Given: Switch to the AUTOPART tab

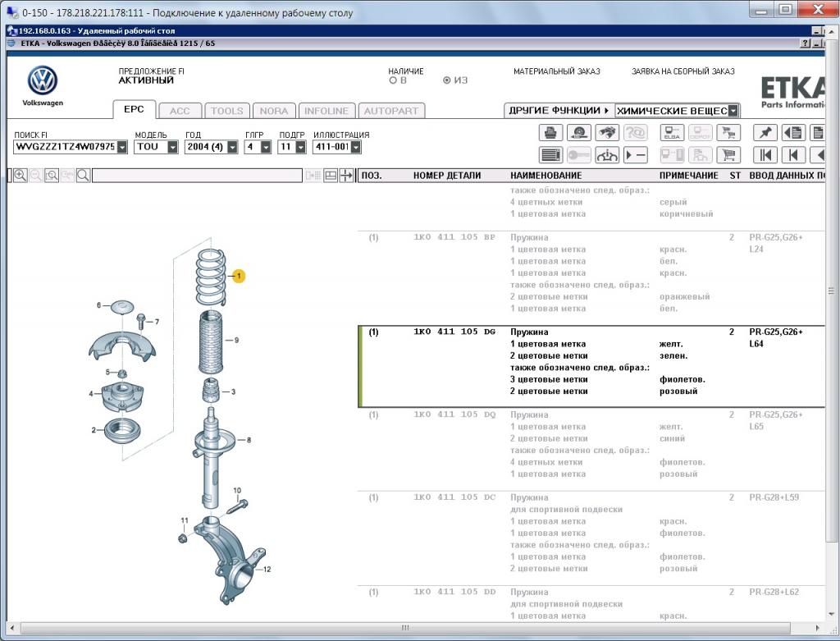Looking at the screenshot, I should [x=391, y=111].
